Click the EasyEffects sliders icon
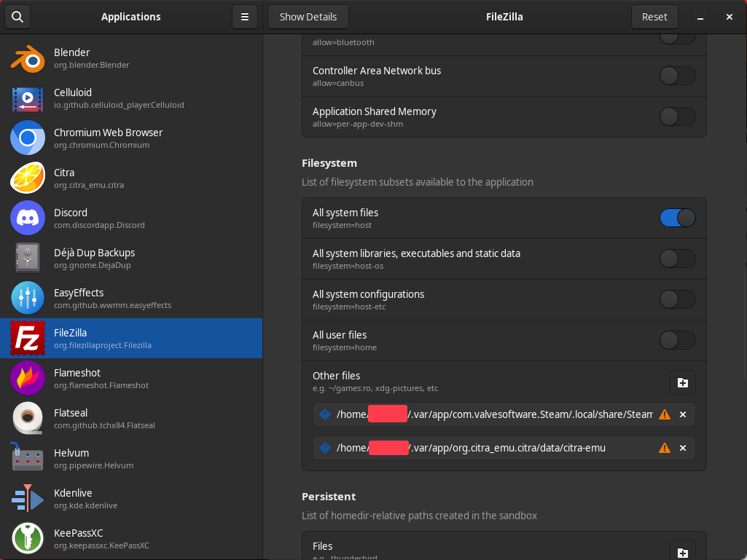The height and width of the screenshot is (560, 747). [x=28, y=298]
